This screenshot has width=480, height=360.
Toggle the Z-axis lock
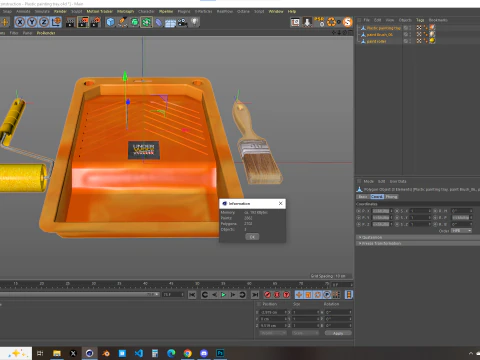[x=44, y=22]
